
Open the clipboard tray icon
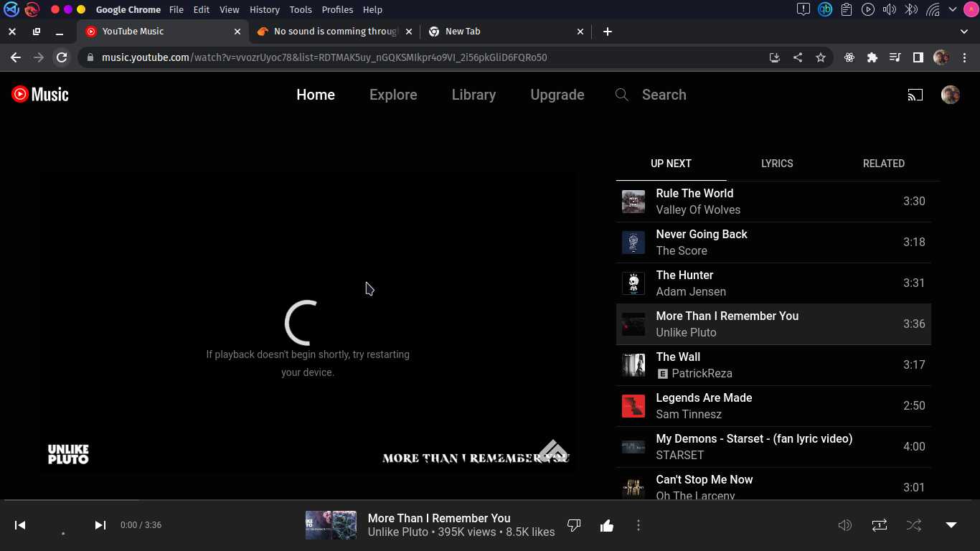point(847,10)
